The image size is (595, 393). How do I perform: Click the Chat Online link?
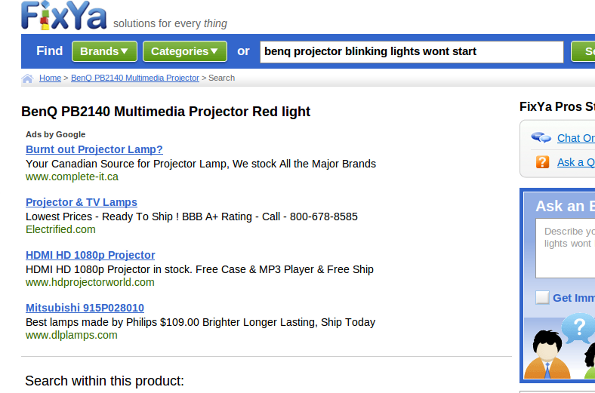click(x=576, y=138)
